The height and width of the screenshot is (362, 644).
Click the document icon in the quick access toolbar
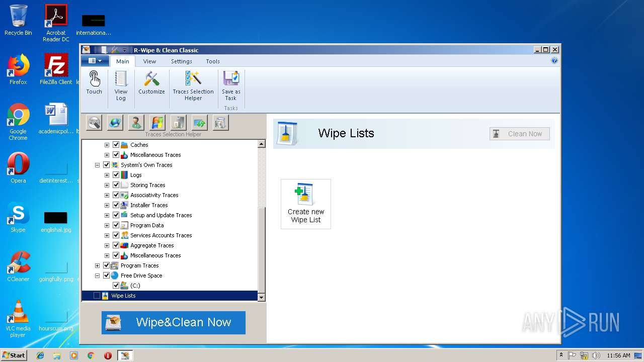point(104,50)
